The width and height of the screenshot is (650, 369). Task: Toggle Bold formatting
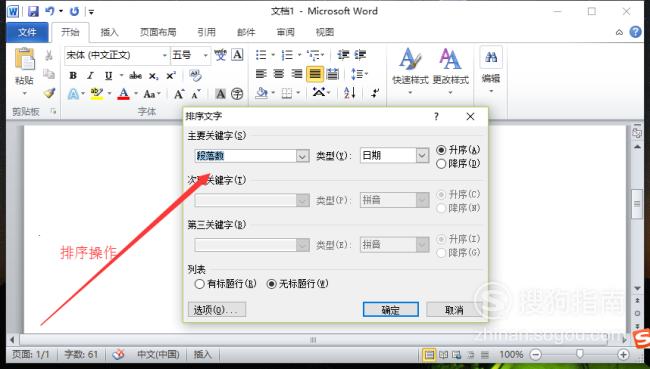click(x=73, y=75)
